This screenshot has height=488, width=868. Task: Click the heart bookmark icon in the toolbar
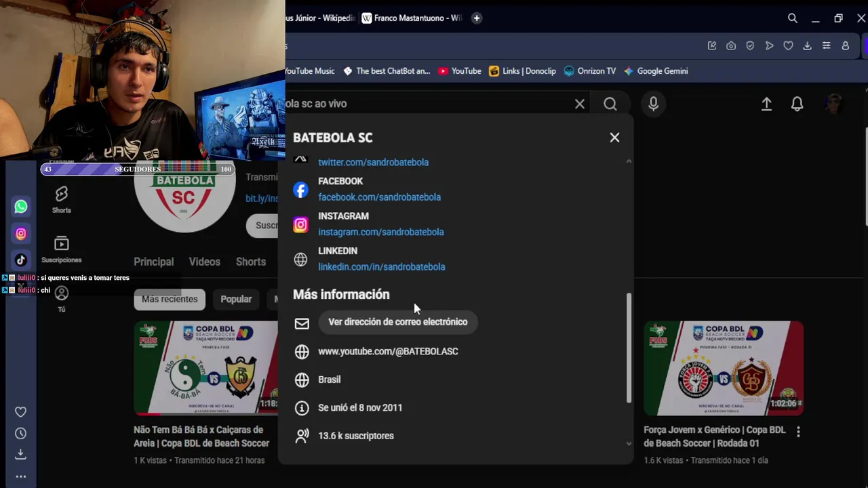(788, 46)
